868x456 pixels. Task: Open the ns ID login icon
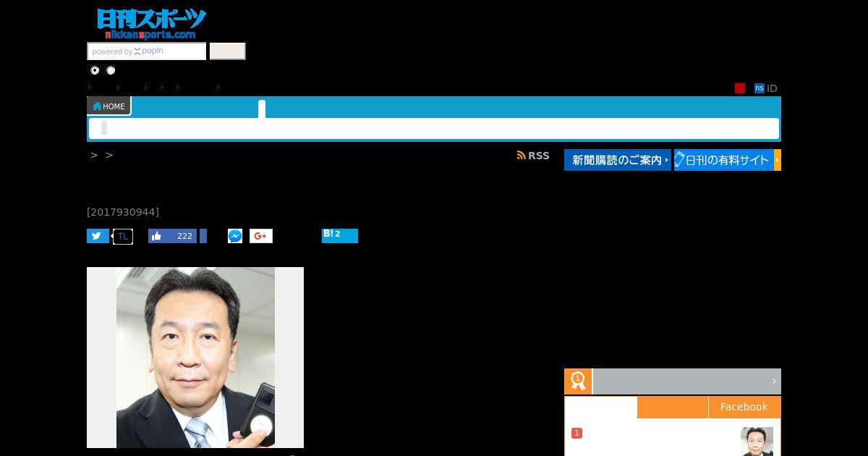pyautogui.click(x=759, y=88)
